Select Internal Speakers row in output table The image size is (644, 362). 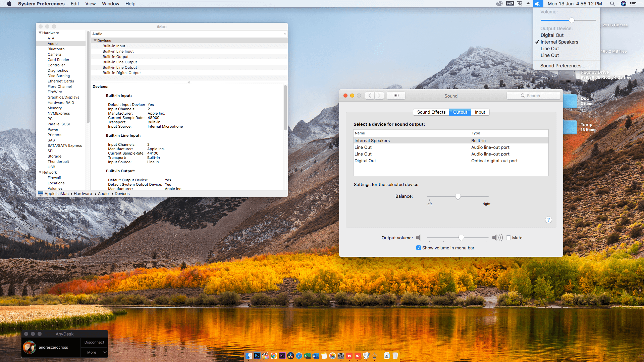(451, 140)
